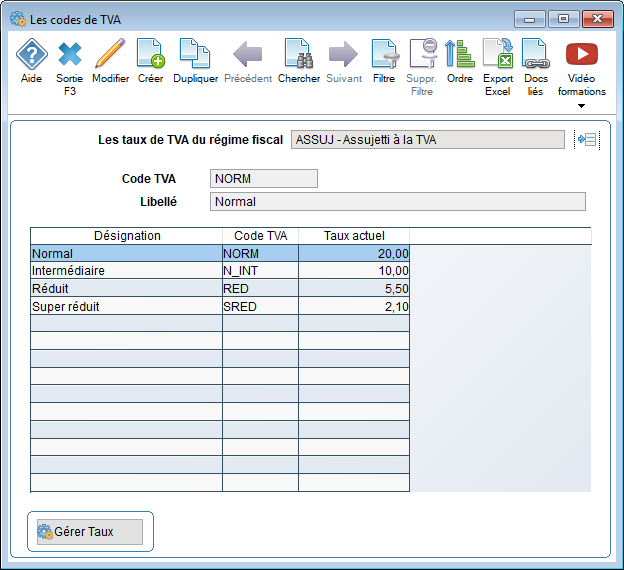Open the Aide help icon
This screenshot has width=624, height=570.
(x=31, y=54)
